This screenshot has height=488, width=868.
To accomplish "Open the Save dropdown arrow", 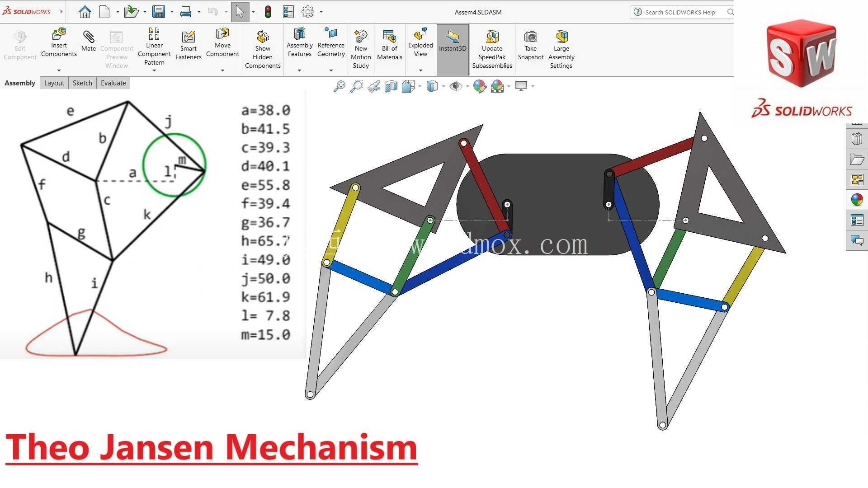I will pos(172,12).
